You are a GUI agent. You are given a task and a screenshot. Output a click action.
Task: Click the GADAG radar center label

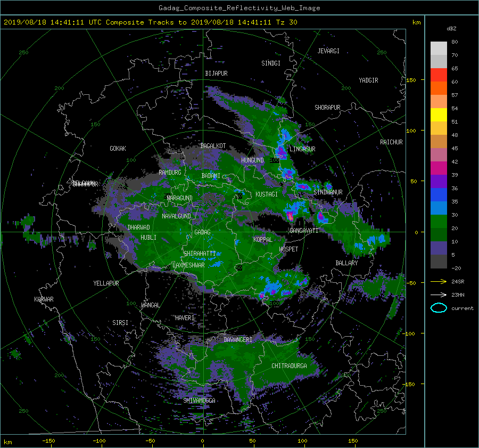203,232
